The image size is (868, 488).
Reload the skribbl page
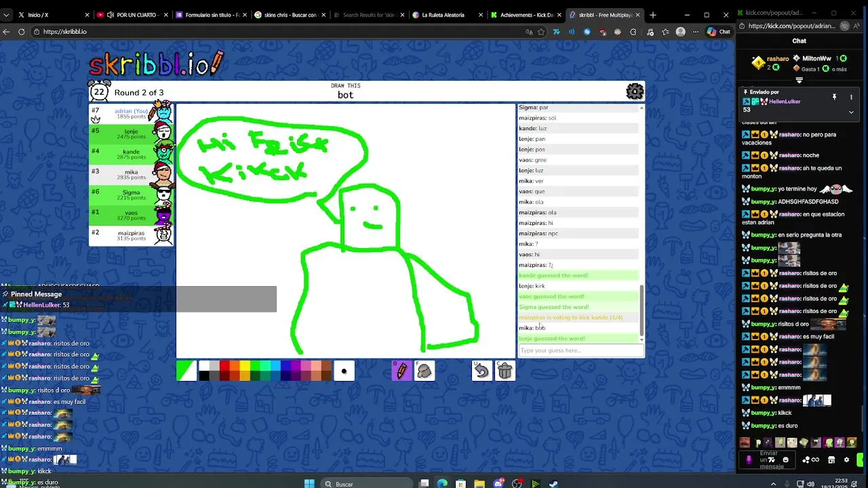pos(22,32)
